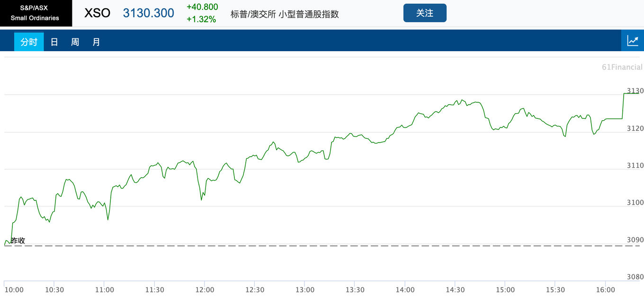
Task: Click the 3110 price axis label
Action: click(x=635, y=165)
